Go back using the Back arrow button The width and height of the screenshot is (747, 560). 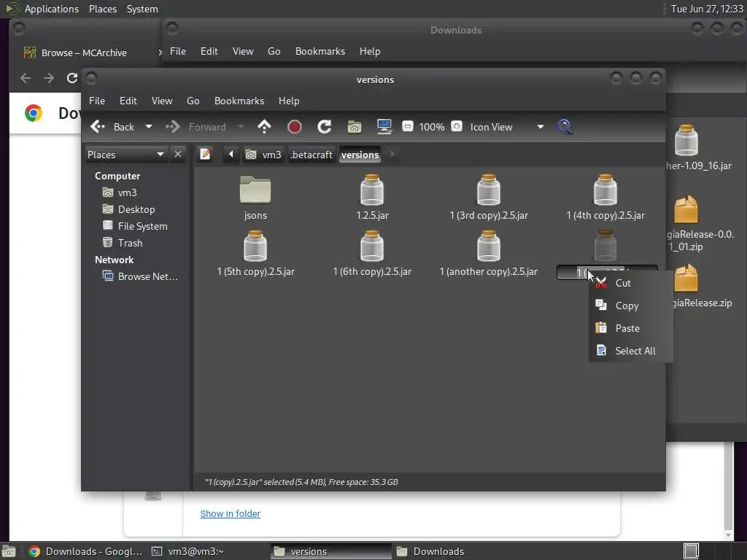click(112, 127)
